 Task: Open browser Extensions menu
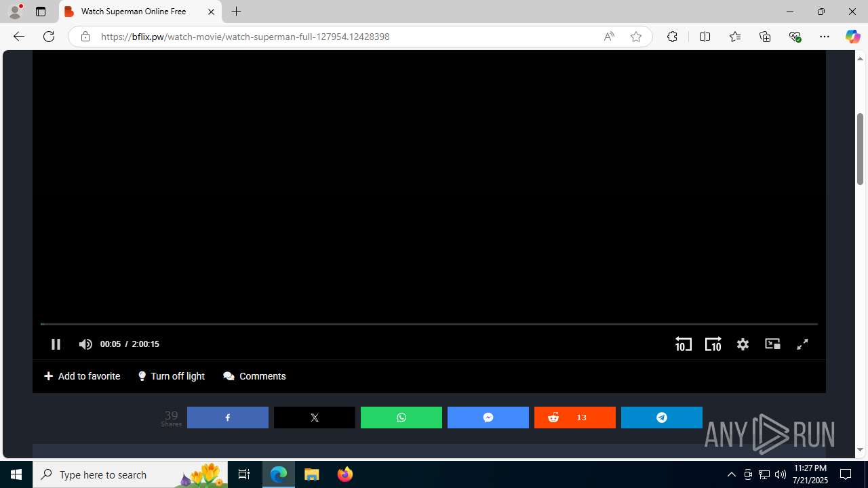[x=672, y=37]
